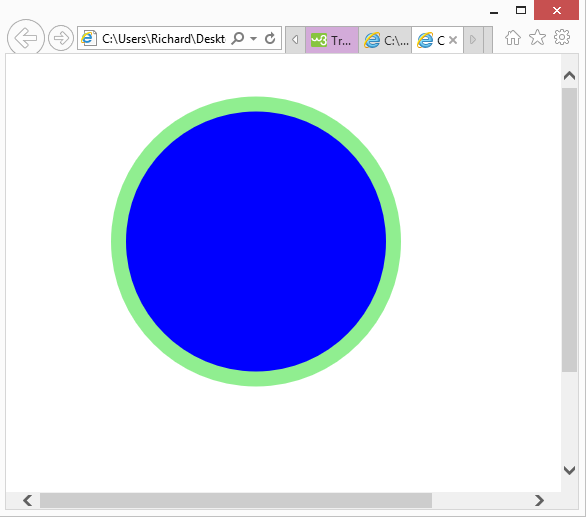Click the magnifier search icon in address bar
The width and height of the screenshot is (587, 517).
coord(238,38)
